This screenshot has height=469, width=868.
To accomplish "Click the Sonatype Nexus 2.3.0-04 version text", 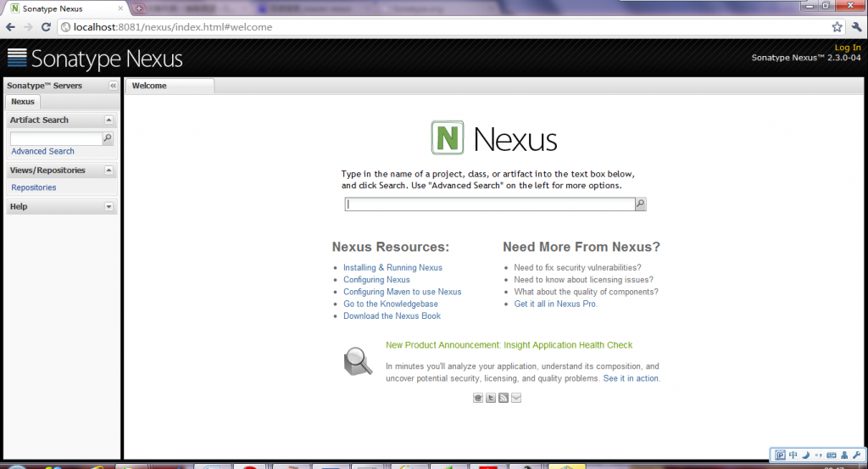I will point(806,58).
